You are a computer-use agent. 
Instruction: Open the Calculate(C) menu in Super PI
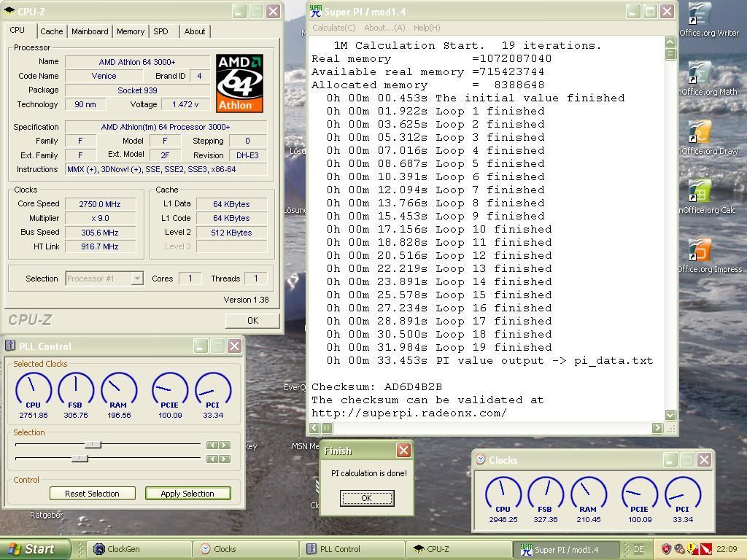pyautogui.click(x=334, y=28)
